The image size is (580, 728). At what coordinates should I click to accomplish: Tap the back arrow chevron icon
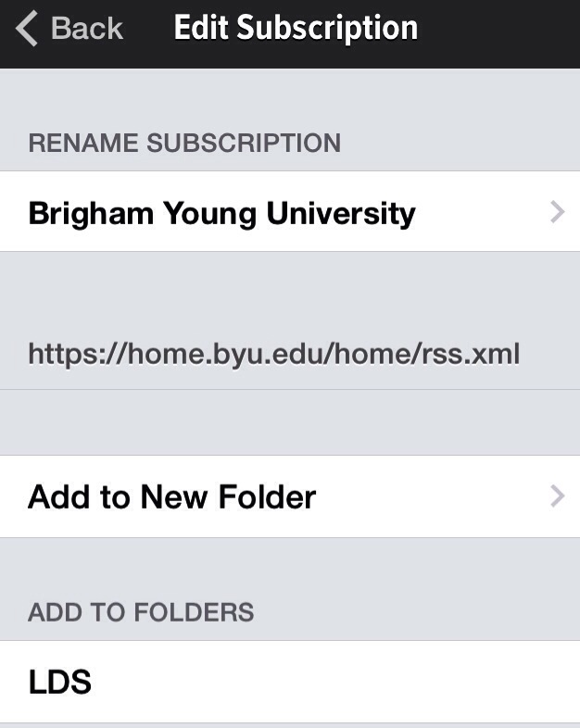point(27,29)
